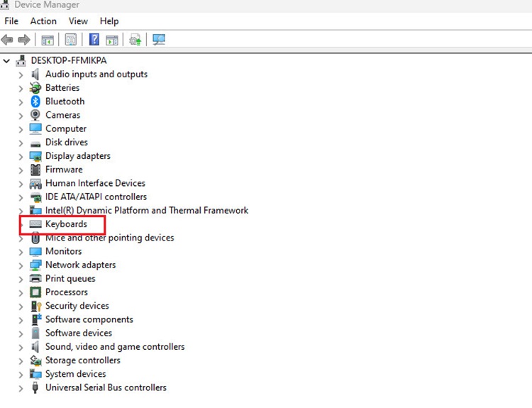Click the Cameras webcam icon

(x=35, y=115)
